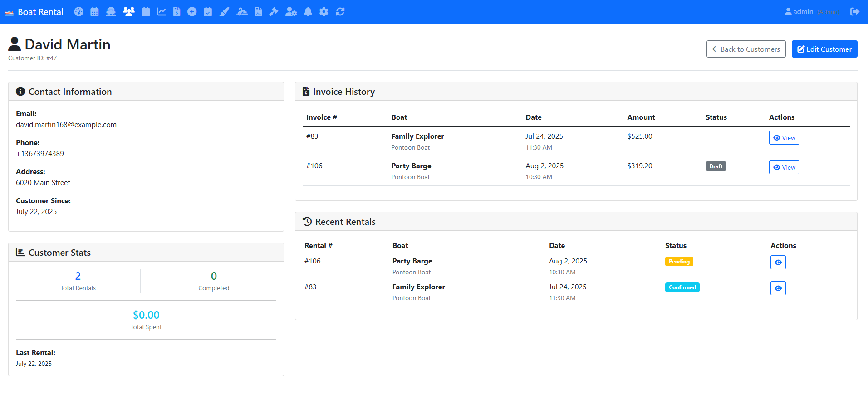This screenshot has width=868, height=409.
Task: Click the contract document icon in navbar
Action: 259,12
